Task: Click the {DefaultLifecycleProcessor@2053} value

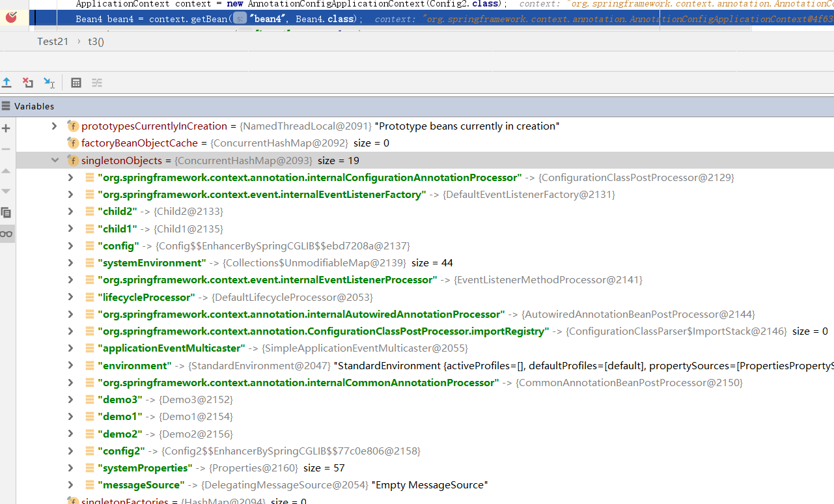Action: point(292,297)
